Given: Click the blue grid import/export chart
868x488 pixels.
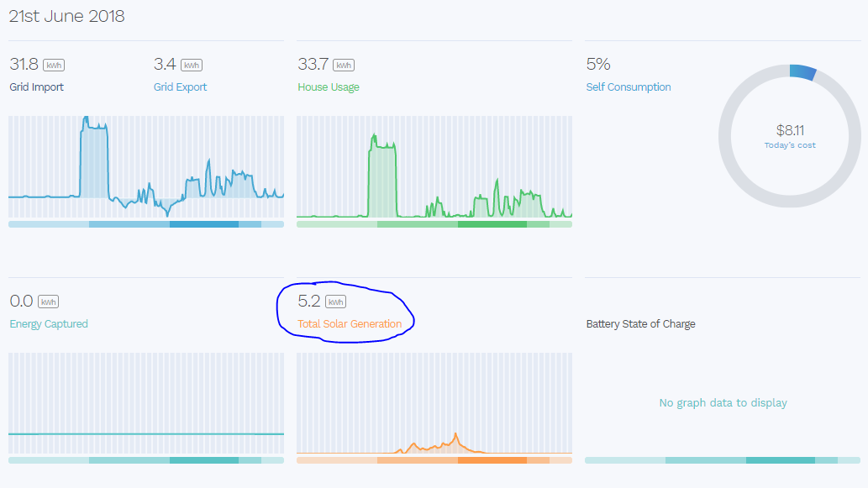Looking at the screenshot, I should coord(146,166).
